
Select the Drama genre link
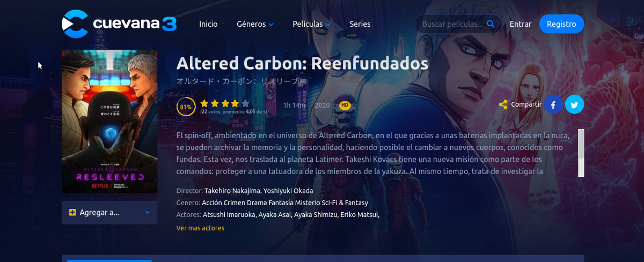click(x=258, y=203)
